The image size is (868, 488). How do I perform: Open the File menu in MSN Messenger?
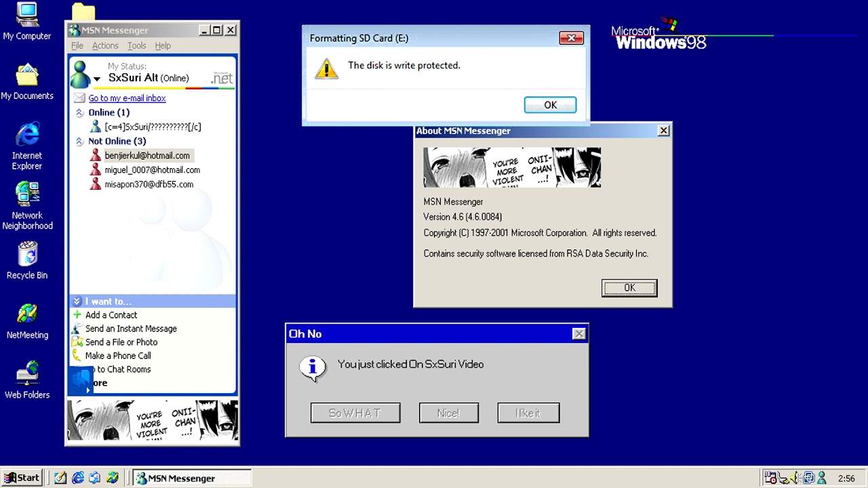point(77,45)
